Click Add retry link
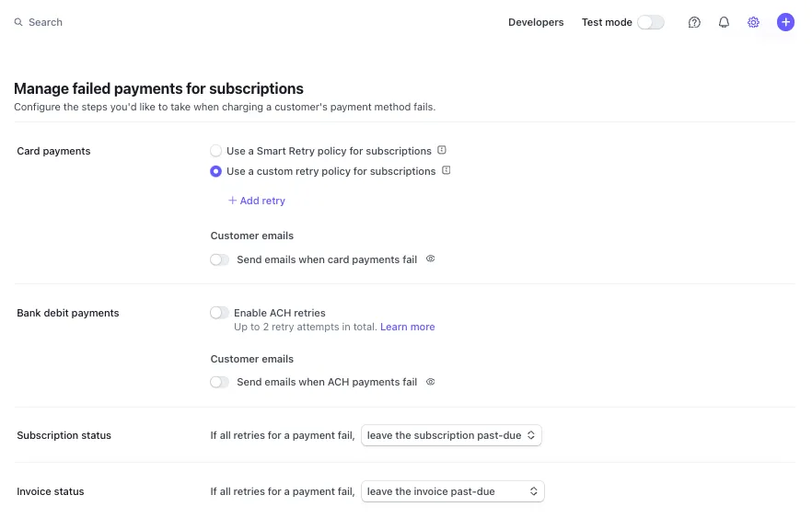812x518 pixels. click(257, 201)
